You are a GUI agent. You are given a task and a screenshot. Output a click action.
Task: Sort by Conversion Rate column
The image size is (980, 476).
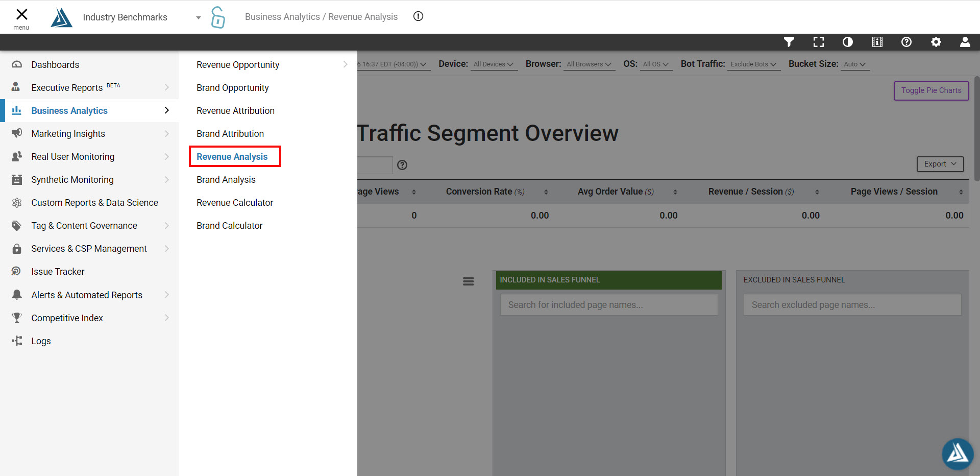[x=546, y=192]
